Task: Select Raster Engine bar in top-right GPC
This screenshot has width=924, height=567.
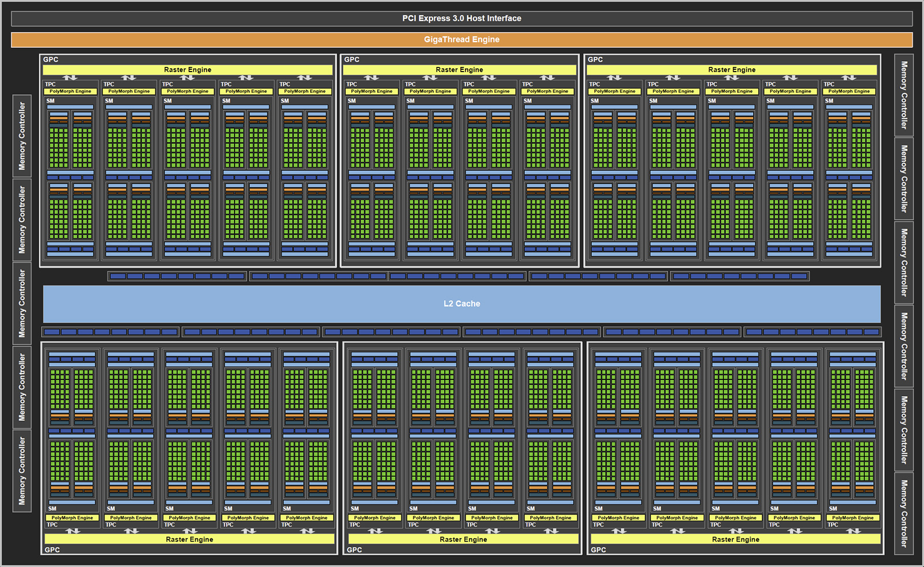Action: [732, 70]
